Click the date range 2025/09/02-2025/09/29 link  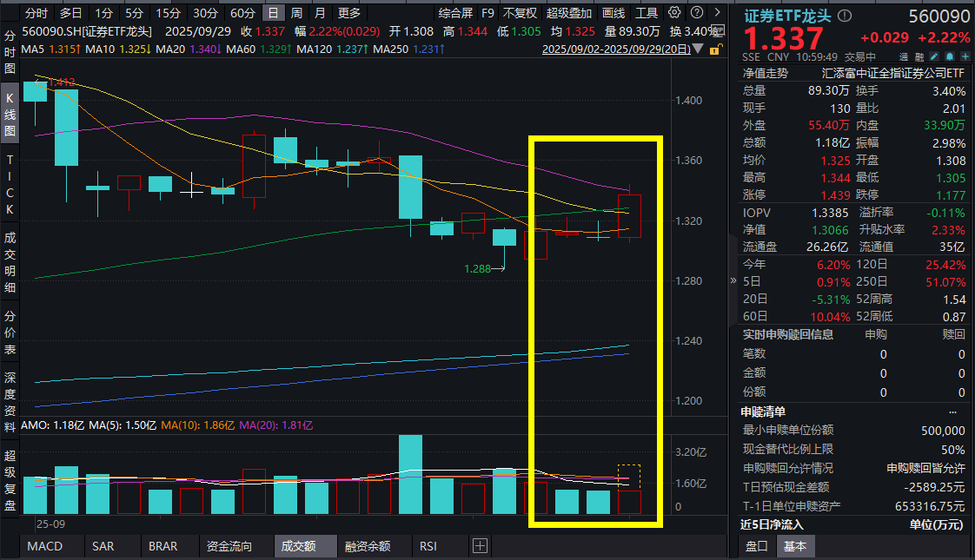[616, 49]
